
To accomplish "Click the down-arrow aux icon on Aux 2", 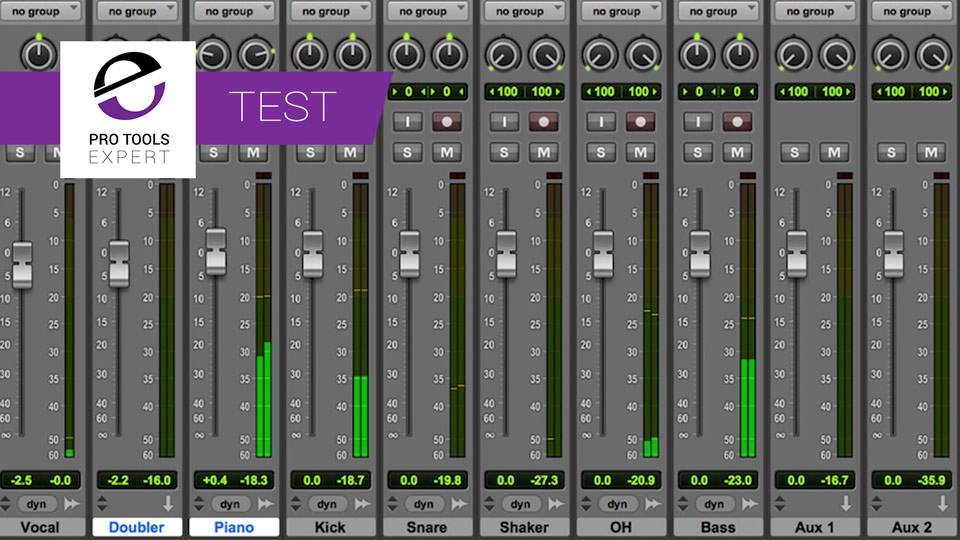I will pos(942,504).
